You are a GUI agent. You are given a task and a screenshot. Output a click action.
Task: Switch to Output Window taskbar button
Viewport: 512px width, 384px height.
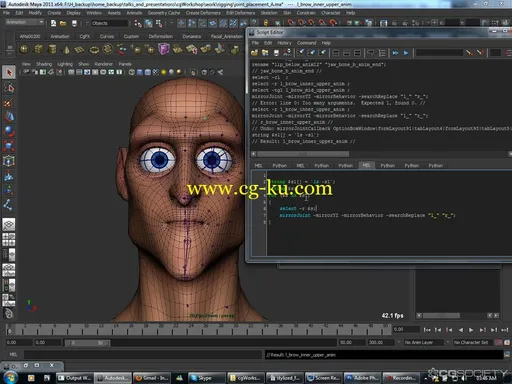pos(74,378)
